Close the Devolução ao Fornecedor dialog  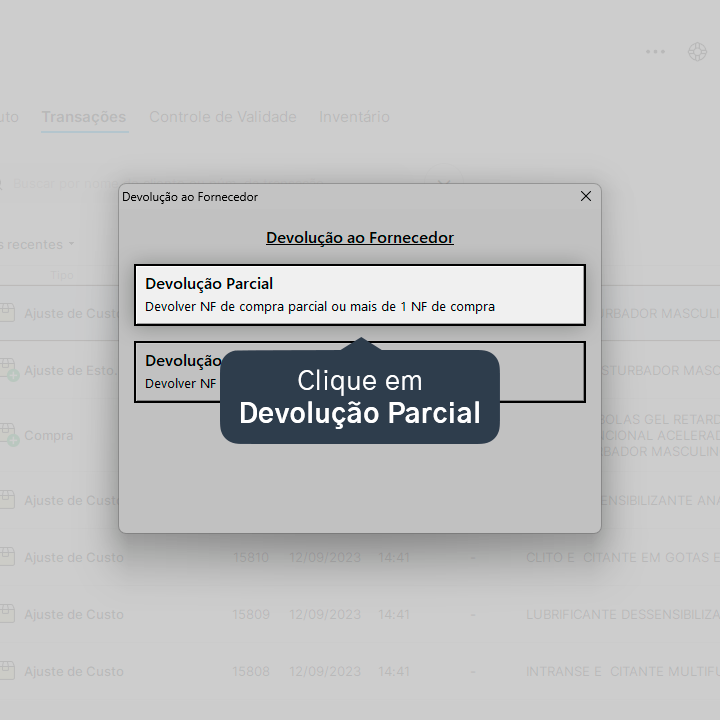click(x=585, y=196)
